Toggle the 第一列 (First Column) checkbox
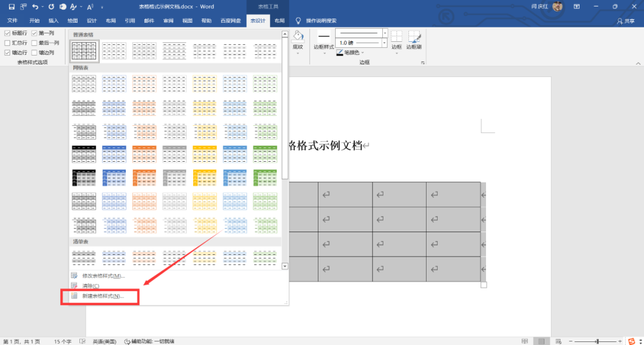Screen dimensions: 644x345 tap(34, 33)
